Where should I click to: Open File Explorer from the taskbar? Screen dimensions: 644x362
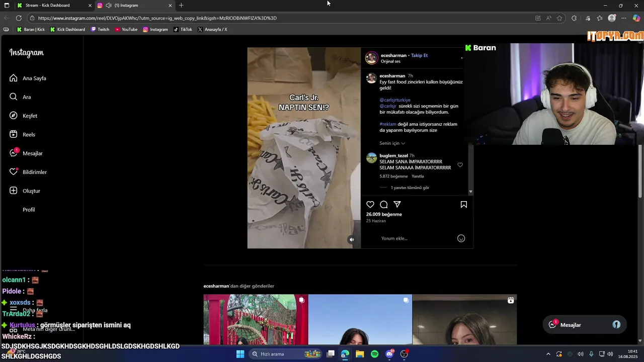[360, 354]
